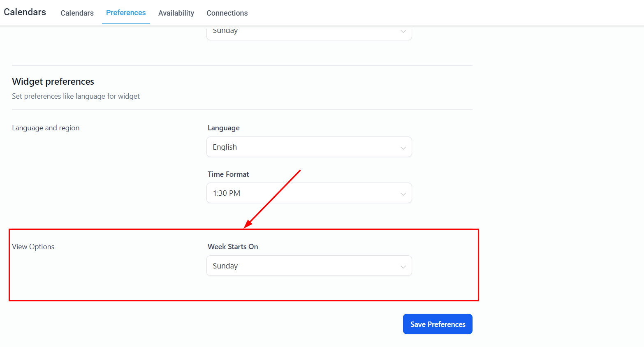This screenshot has width=644, height=347.
Task: Click chevron arrow in Week Starts On field
Action: point(403,267)
